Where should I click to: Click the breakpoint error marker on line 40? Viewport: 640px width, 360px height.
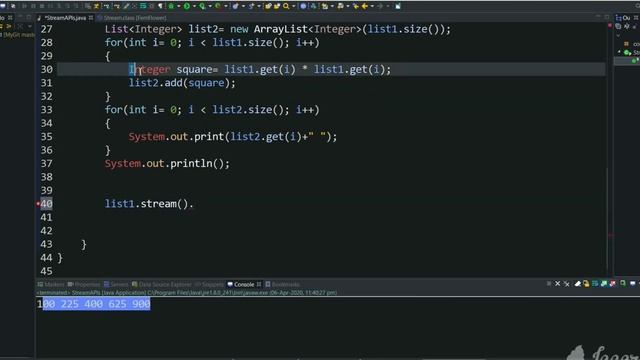click(38, 204)
